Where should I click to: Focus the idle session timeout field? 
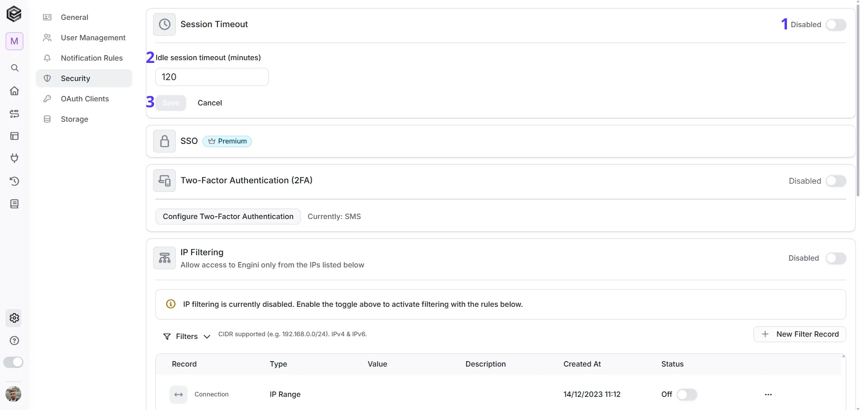pyautogui.click(x=212, y=77)
